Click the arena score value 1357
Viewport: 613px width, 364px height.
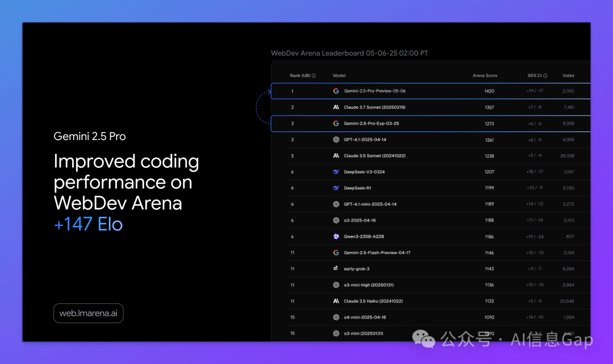[489, 107]
